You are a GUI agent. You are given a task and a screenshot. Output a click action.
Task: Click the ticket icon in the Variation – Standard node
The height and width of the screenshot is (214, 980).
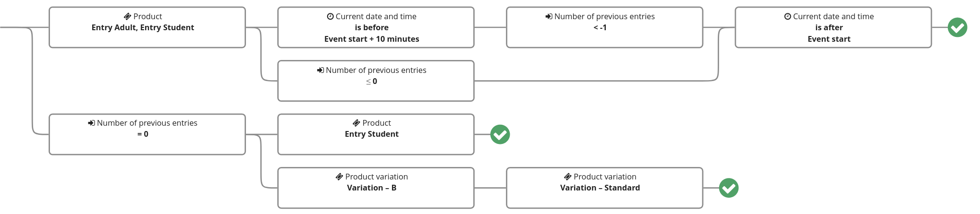click(x=568, y=177)
